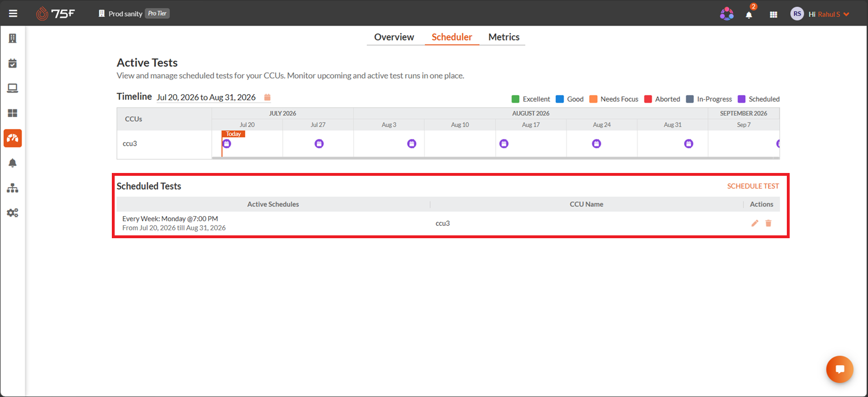The height and width of the screenshot is (397, 868).
Task: Click the Excellent green legend swatch
Action: tap(515, 99)
